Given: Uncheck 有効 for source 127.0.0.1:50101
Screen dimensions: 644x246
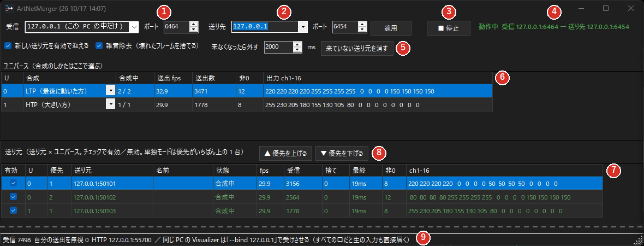Looking at the screenshot, I should [x=13, y=184].
